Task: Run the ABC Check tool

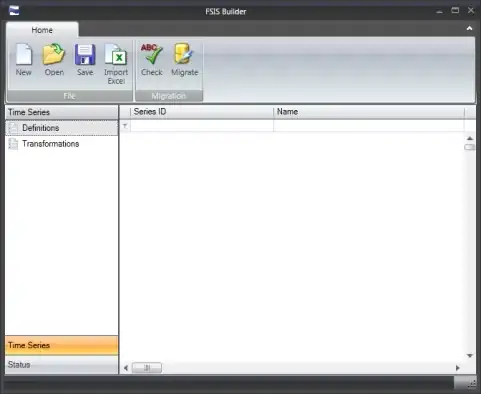Action: [x=151, y=53]
